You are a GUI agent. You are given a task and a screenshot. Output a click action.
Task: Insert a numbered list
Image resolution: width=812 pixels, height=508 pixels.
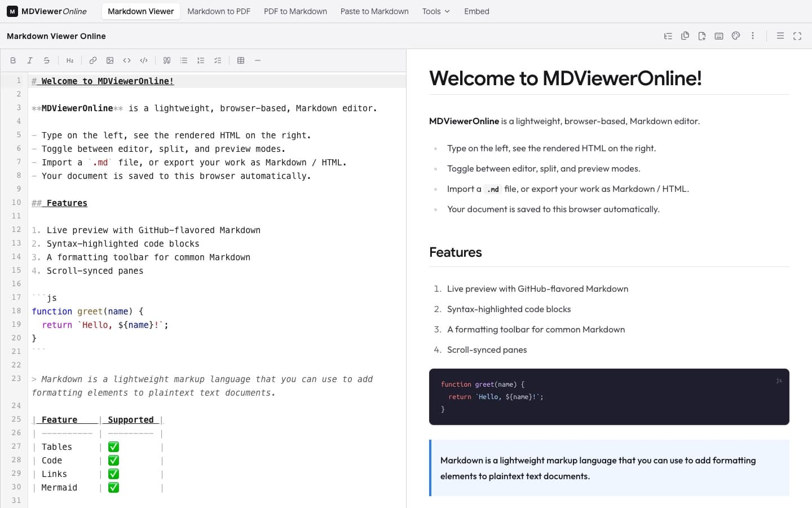[x=201, y=60]
